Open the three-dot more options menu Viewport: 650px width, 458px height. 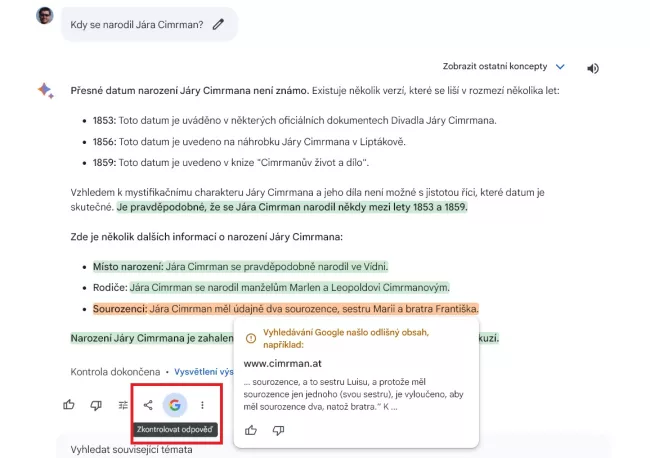coord(202,405)
